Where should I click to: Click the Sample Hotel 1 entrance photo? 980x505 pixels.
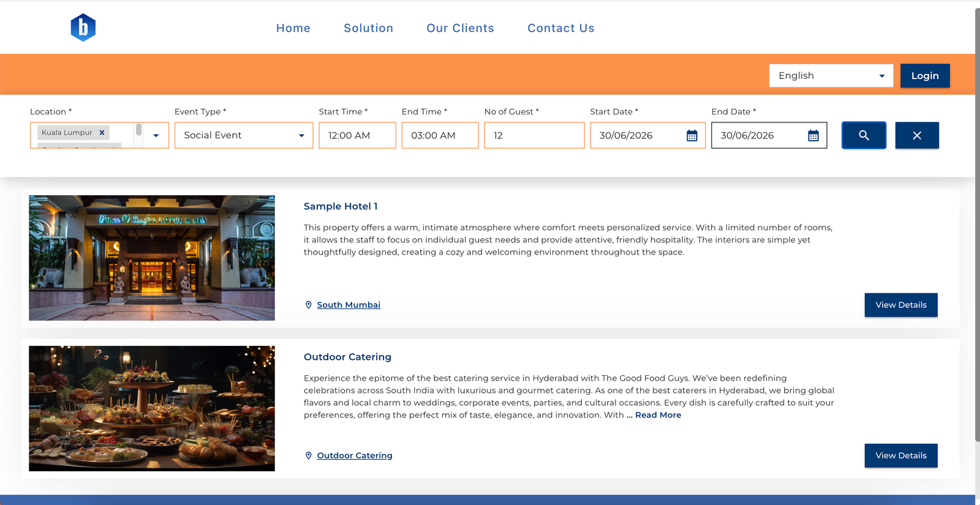click(x=152, y=258)
